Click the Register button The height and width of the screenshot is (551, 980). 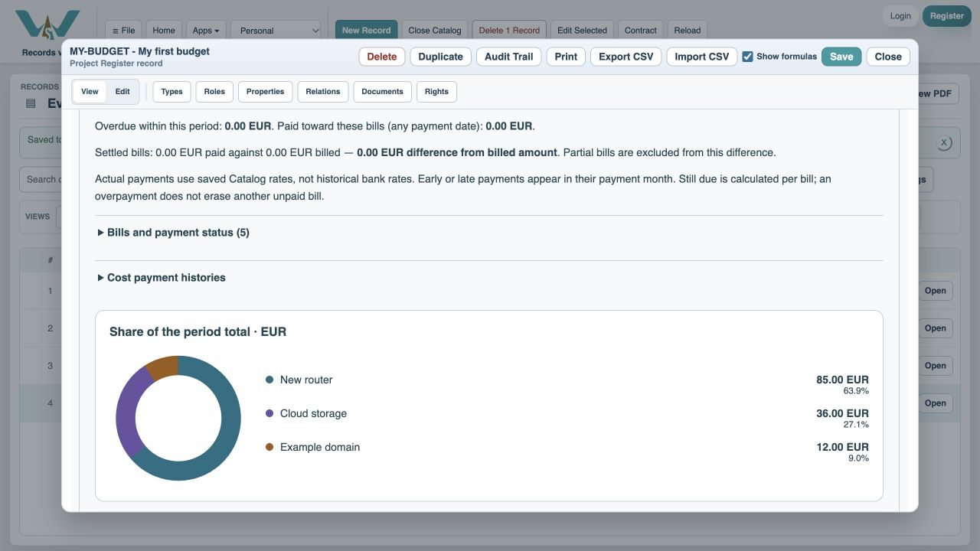[x=947, y=16]
